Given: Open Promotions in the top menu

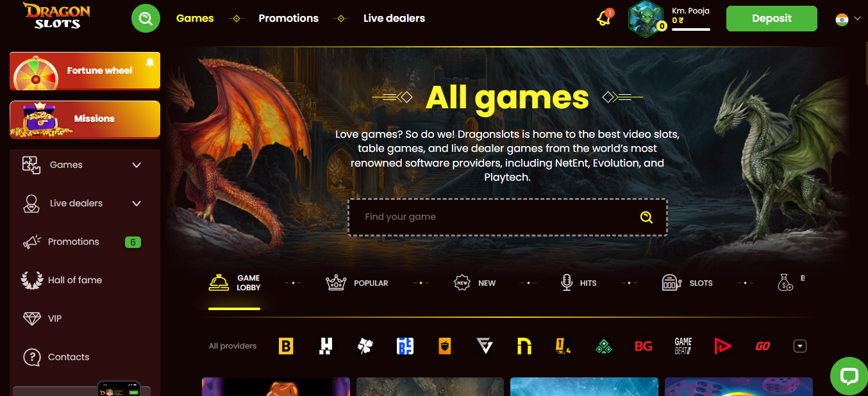Looking at the screenshot, I should pyautogui.click(x=288, y=18).
